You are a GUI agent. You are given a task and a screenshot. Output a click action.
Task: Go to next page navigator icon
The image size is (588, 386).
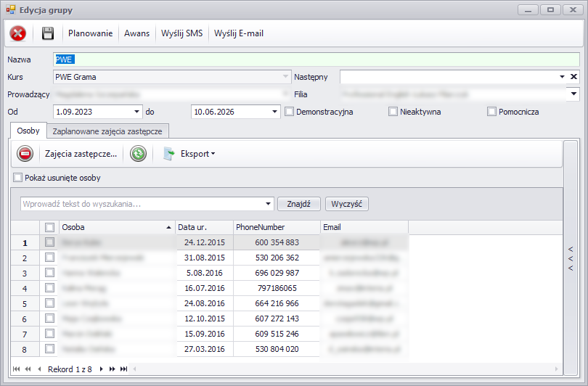(x=112, y=369)
